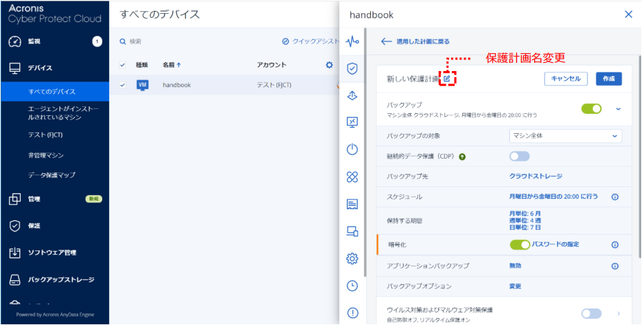Viewport: 644px width, 325px height.
Task: Click the pencil icon to rename protection plan
Action: (x=447, y=79)
